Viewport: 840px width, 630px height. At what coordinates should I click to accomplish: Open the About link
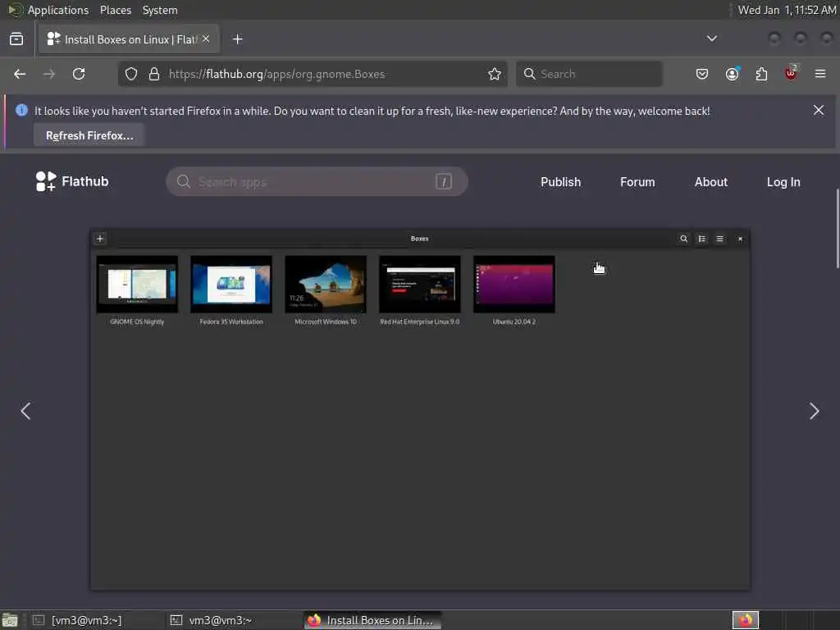tap(711, 182)
